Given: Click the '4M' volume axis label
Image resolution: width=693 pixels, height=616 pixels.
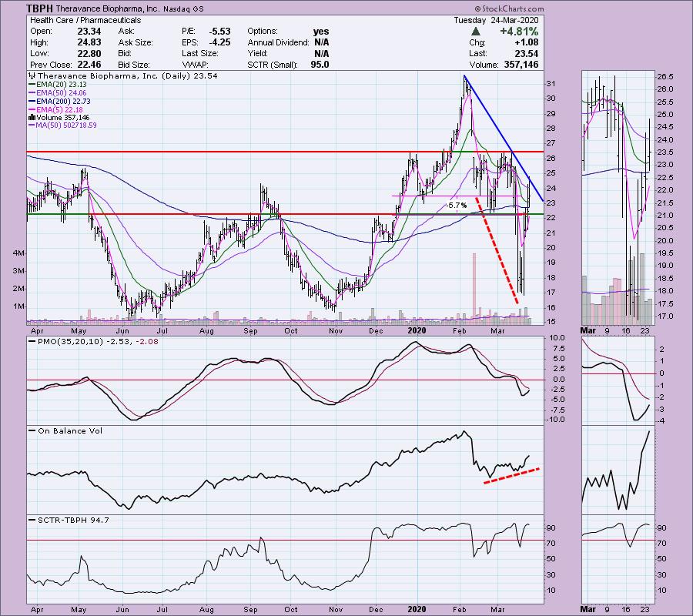Looking at the screenshot, I should point(18,253).
